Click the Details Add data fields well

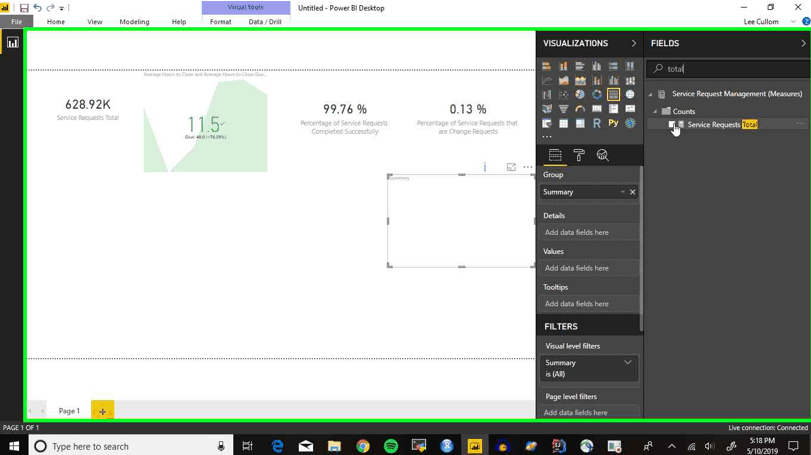(589, 233)
